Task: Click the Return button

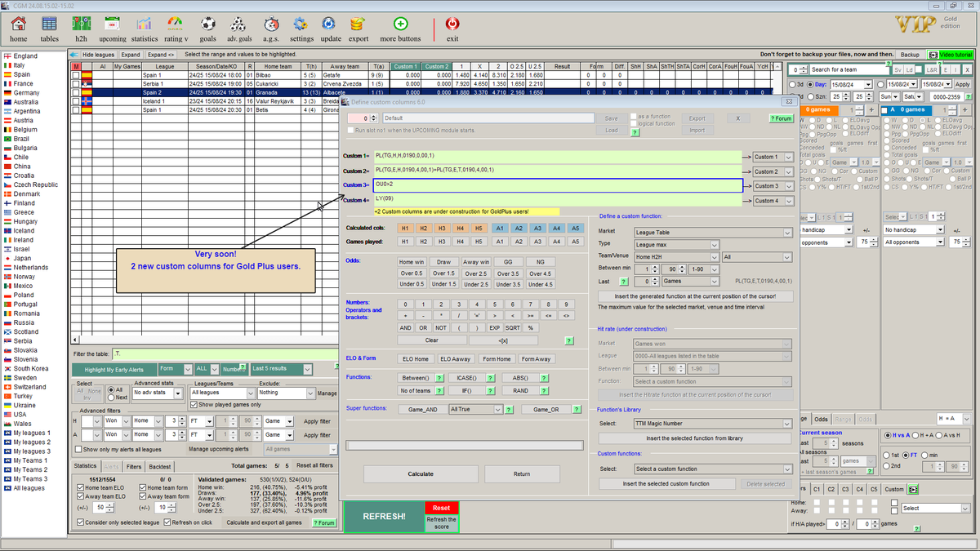Action: coord(522,473)
